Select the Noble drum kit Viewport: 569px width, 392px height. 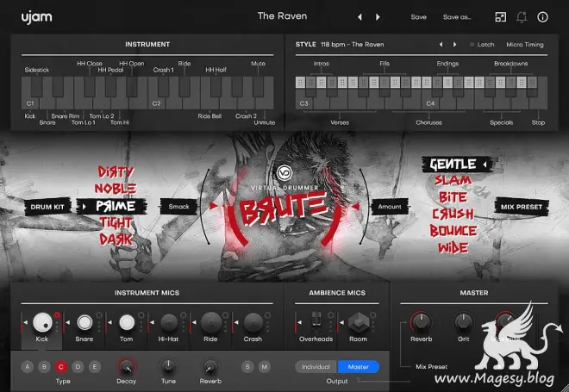(116, 189)
